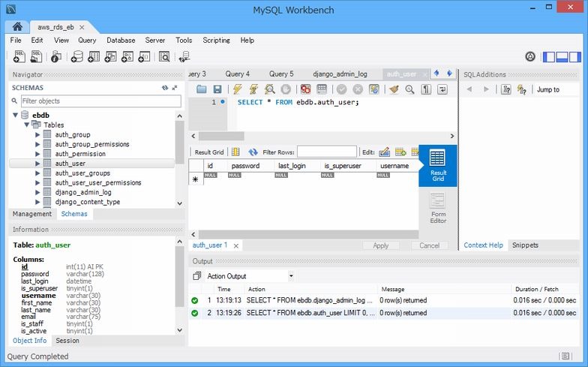
Task: Click the Home tab house icon
Action: pos(18,26)
